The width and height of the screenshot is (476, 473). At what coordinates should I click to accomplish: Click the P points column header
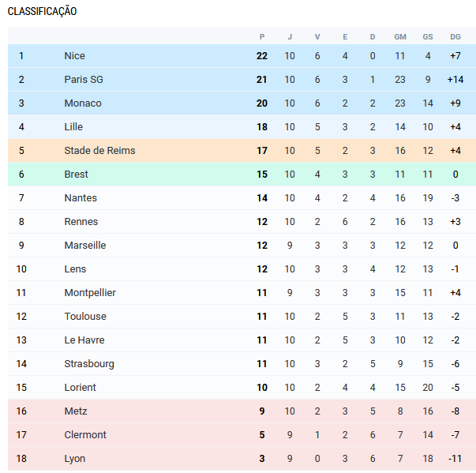pyautogui.click(x=262, y=37)
